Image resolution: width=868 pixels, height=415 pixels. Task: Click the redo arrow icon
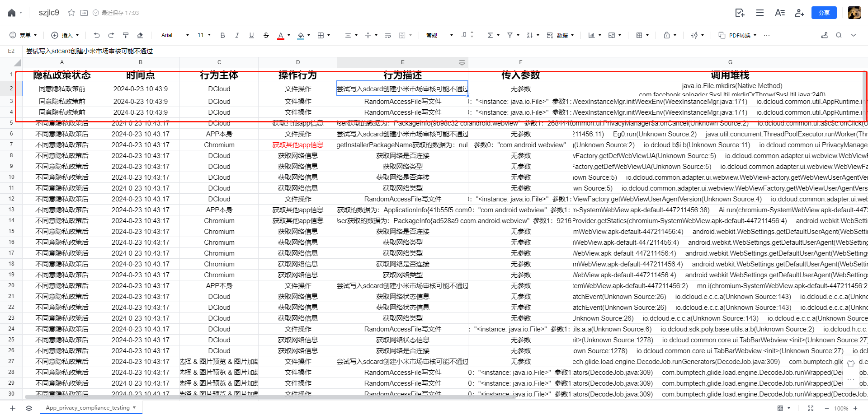(x=111, y=35)
